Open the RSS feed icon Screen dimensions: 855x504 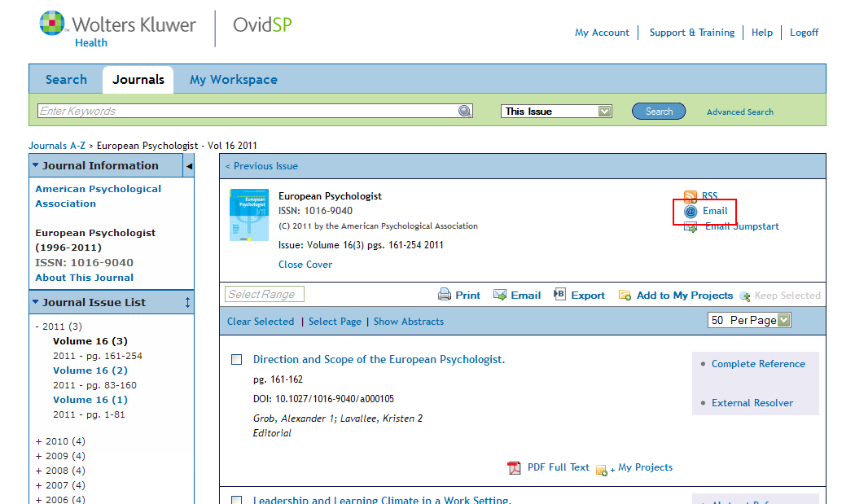tap(691, 196)
